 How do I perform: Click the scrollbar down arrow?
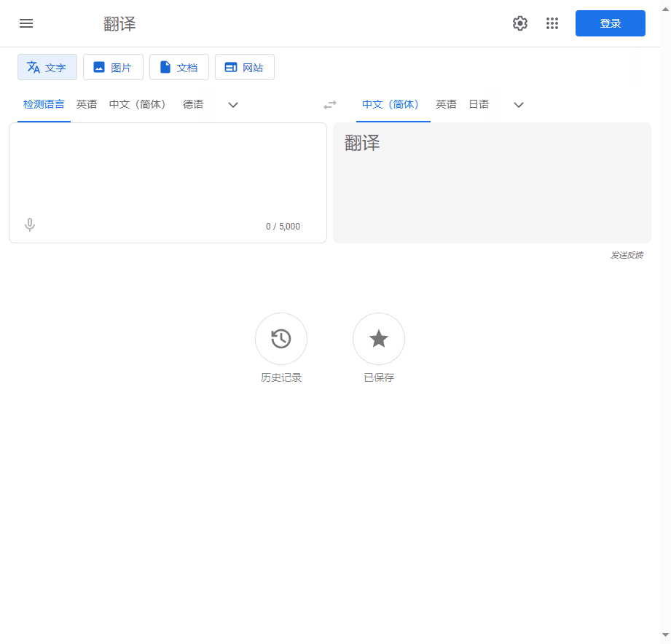coord(665,635)
